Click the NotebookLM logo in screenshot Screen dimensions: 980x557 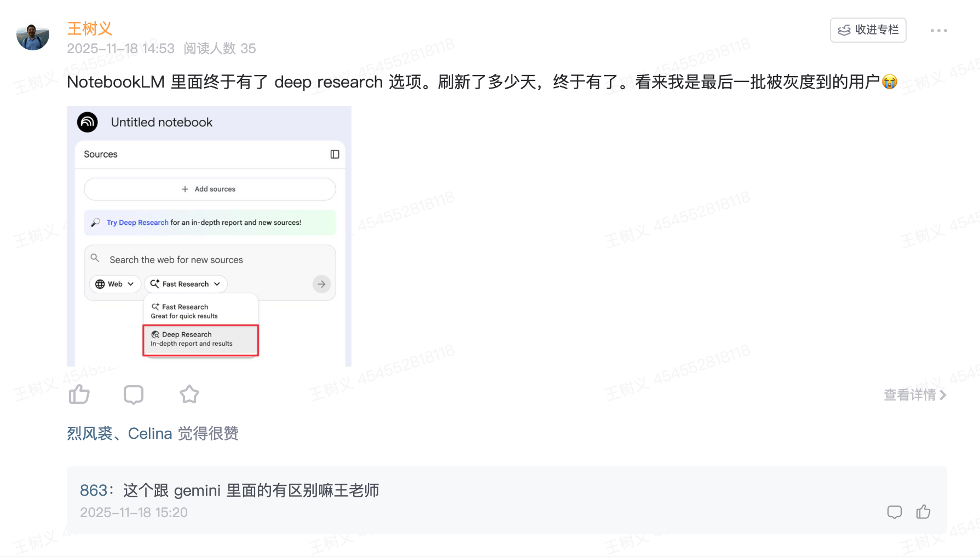pos(88,122)
